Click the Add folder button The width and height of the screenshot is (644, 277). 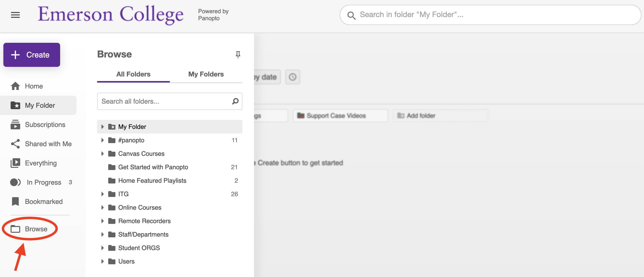coord(440,116)
